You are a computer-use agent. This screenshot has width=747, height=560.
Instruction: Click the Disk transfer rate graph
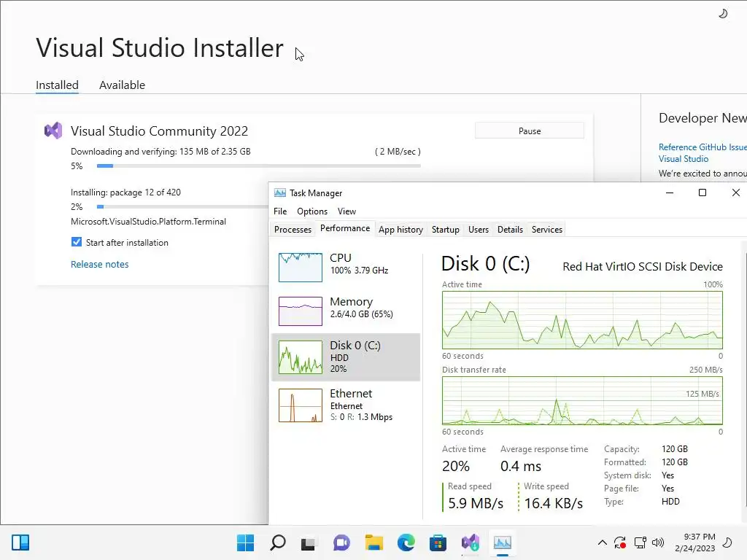coord(582,400)
